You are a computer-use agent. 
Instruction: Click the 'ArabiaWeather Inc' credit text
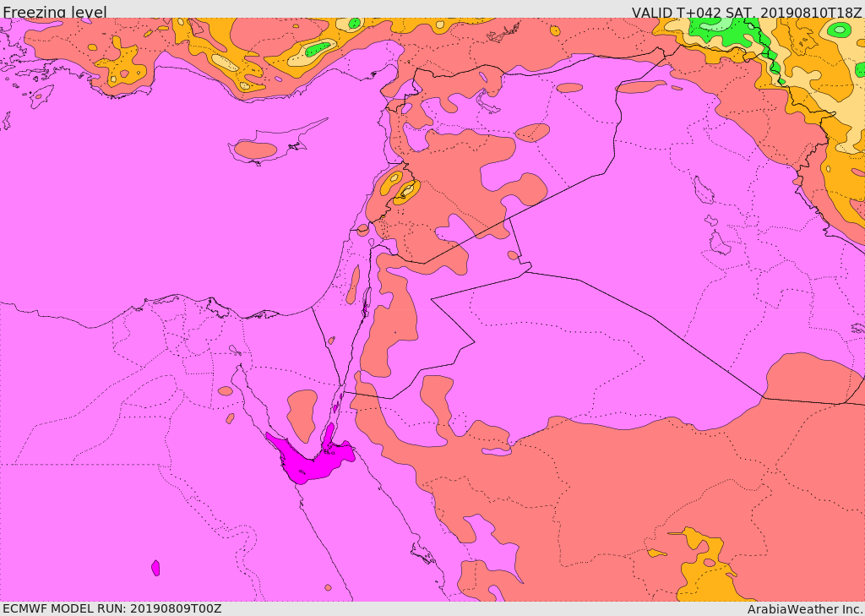[805, 609]
